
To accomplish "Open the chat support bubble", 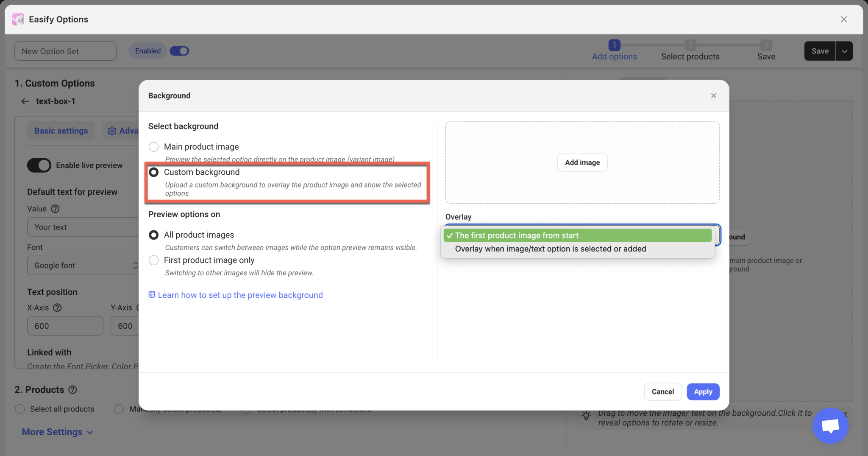I will point(830,425).
